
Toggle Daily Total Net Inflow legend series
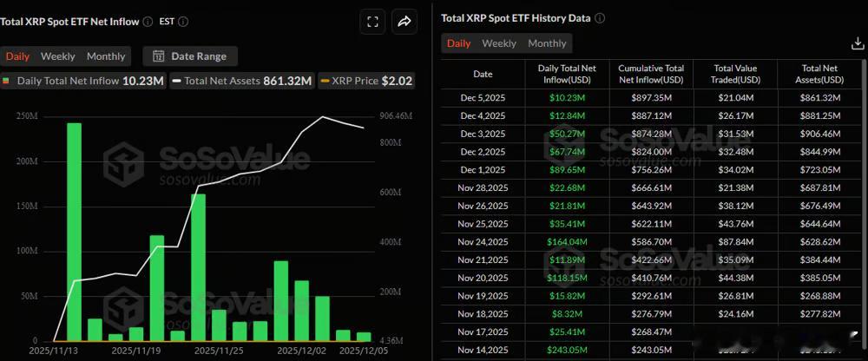(83, 81)
